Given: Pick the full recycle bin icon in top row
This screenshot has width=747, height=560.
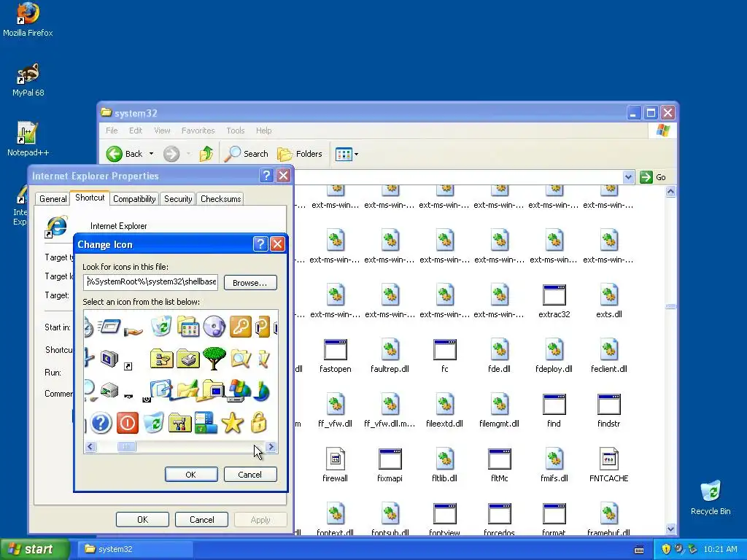Looking at the screenshot, I should pos(161,326).
